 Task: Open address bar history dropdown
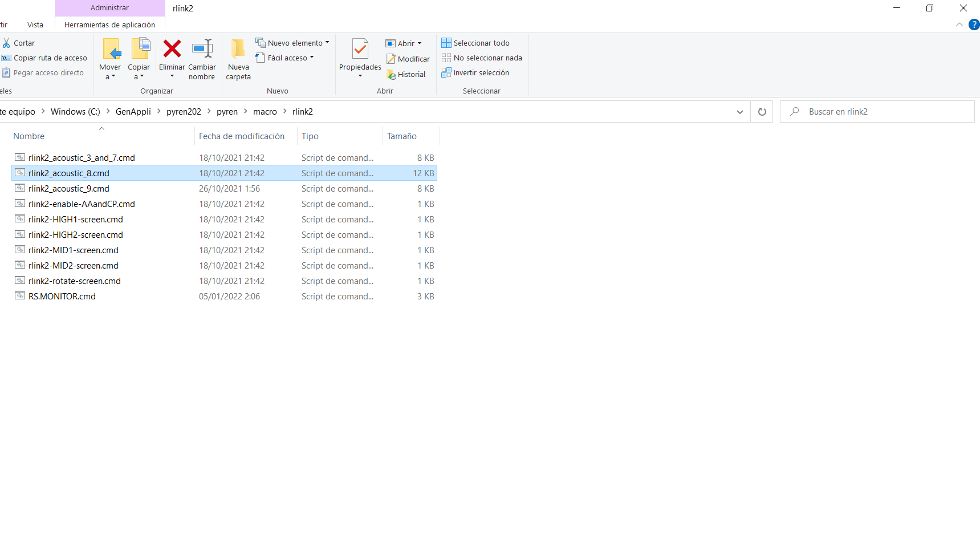[740, 112]
